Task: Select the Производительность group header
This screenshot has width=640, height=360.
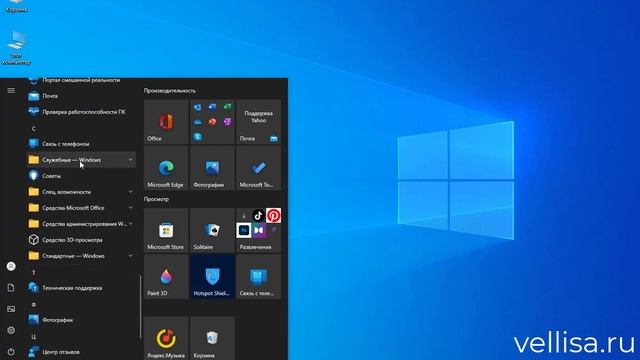Action: coord(169,91)
